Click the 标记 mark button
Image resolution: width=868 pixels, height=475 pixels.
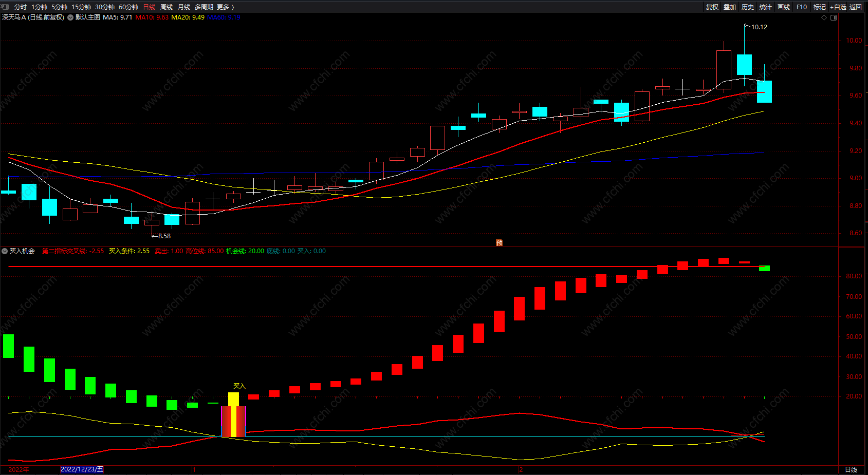(x=820, y=7)
